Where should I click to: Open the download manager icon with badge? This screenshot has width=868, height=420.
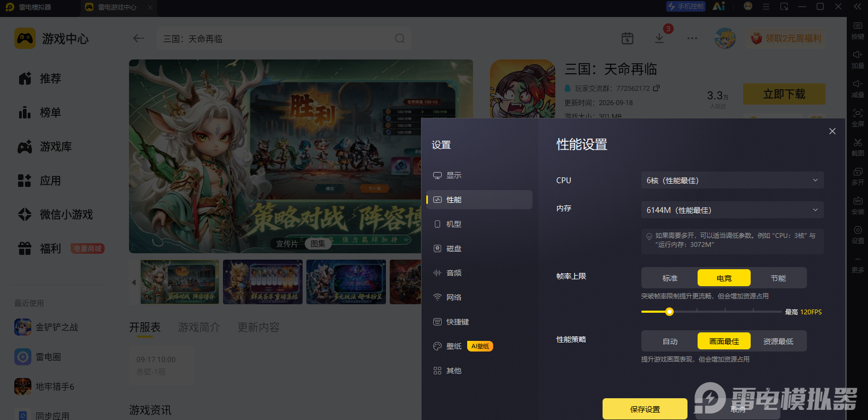click(x=659, y=38)
